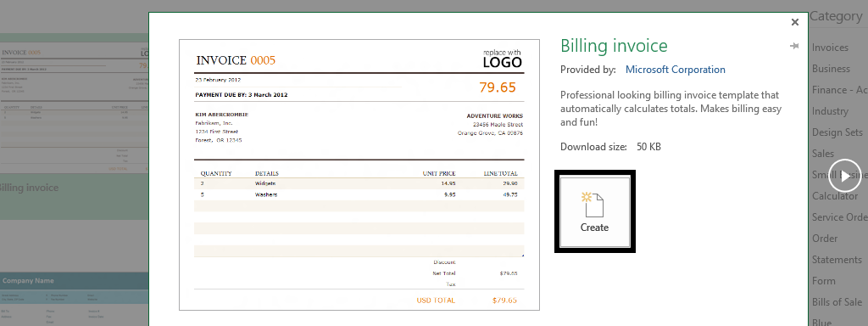Click the Create button

594,211
